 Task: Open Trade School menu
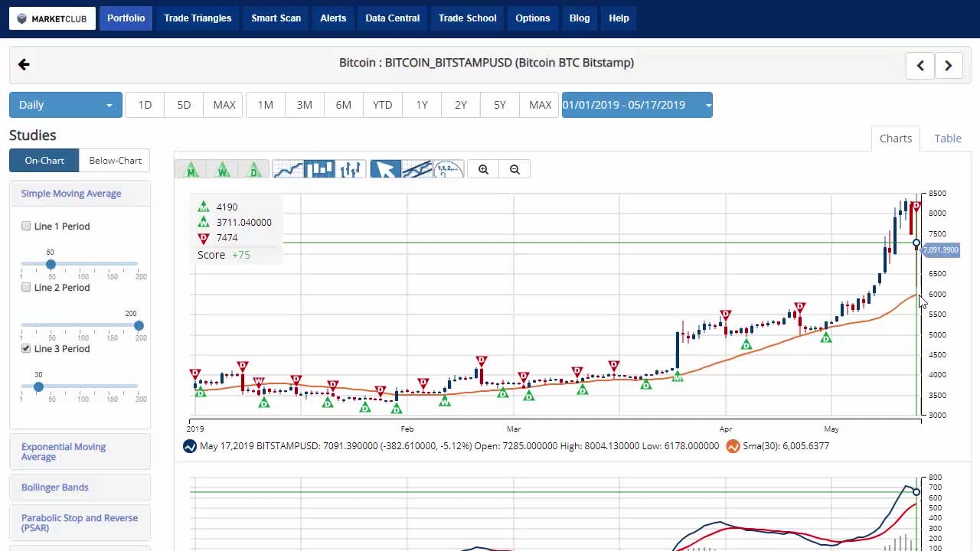click(468, 18)
